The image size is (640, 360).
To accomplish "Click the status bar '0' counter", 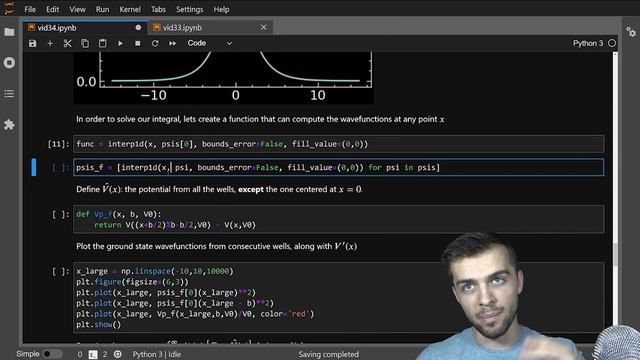I will click(80, 354).
